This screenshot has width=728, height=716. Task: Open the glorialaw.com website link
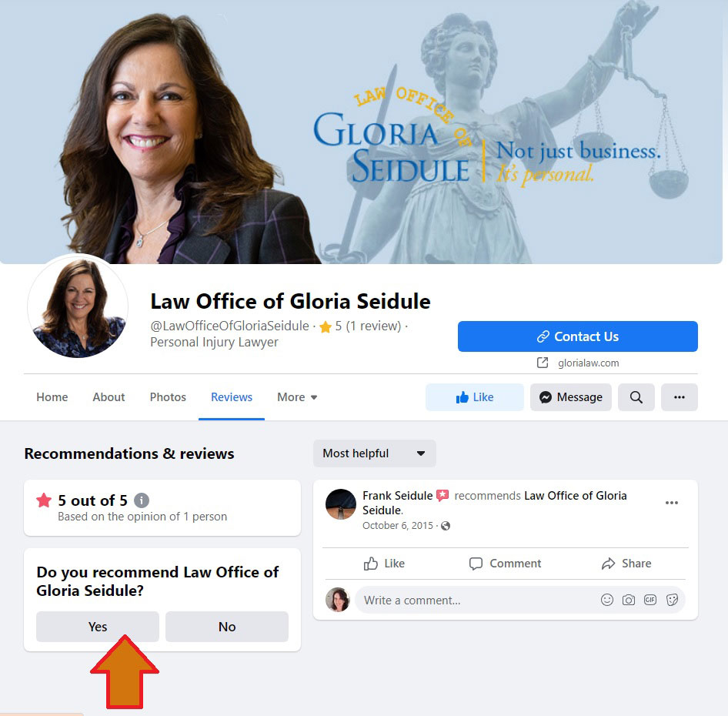point(588,363)
